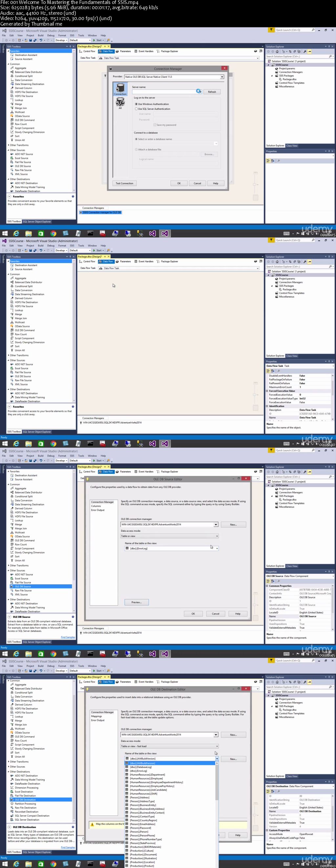Screen dimensions: 336x868
Task: Open the Find Samples link under the OLE DB Destination description
Action: [68, 847]
